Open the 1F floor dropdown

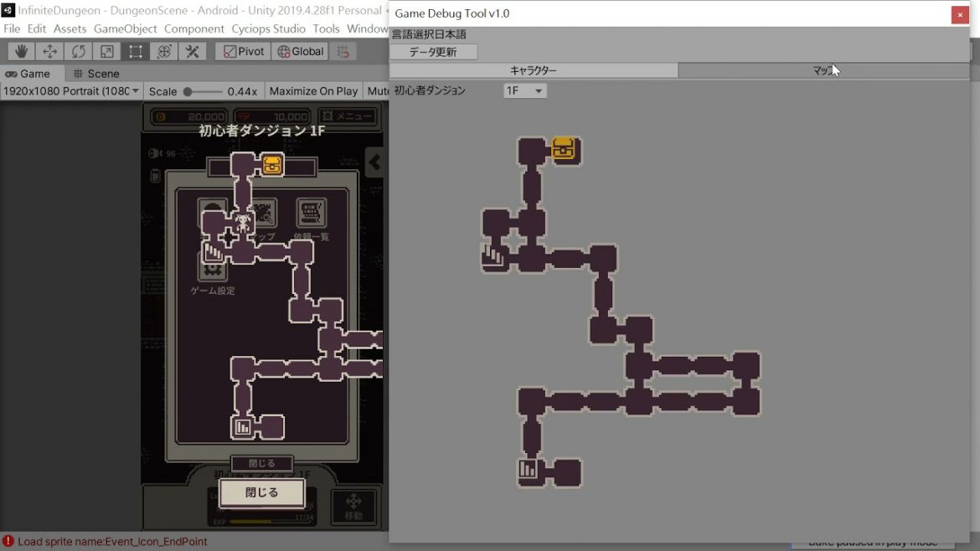(x=525, y=90)
